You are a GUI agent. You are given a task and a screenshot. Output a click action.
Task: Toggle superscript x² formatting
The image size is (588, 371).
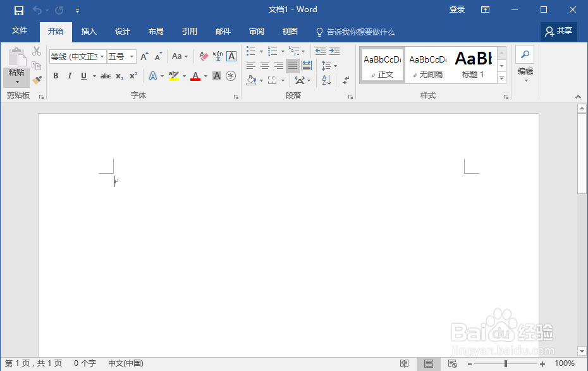133,76
